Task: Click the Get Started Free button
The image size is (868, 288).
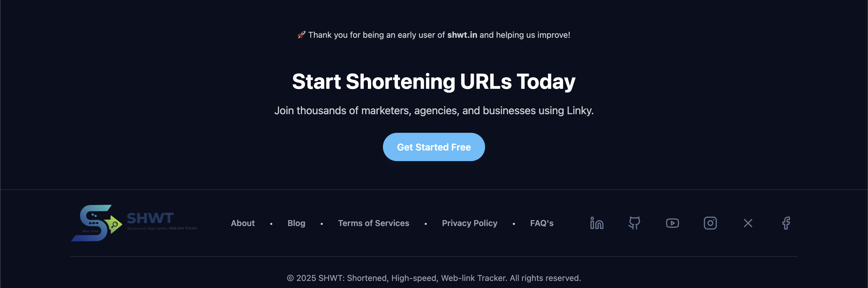Action: [434, 147]
